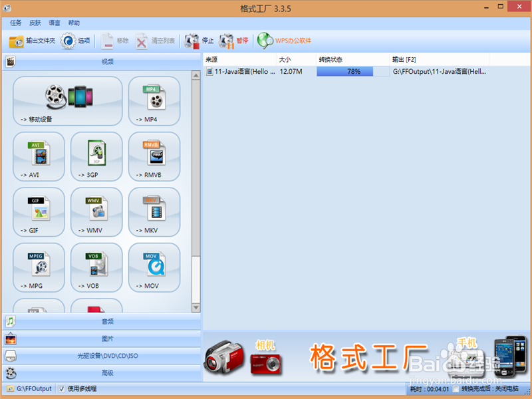
Task: Click the Clear list icon
Action: [142, 41]
